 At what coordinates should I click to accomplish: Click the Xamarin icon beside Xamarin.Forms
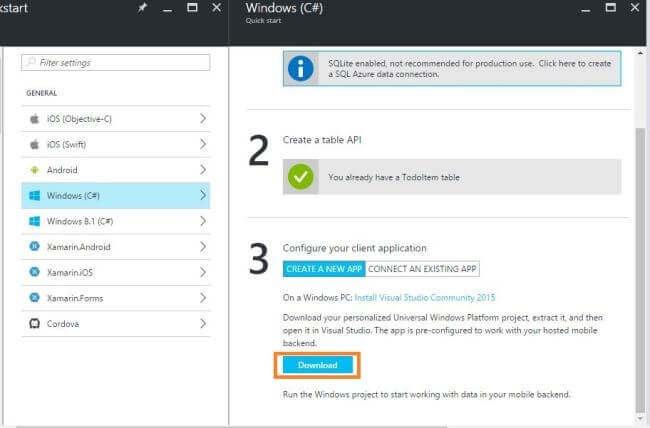coord(34,298)
